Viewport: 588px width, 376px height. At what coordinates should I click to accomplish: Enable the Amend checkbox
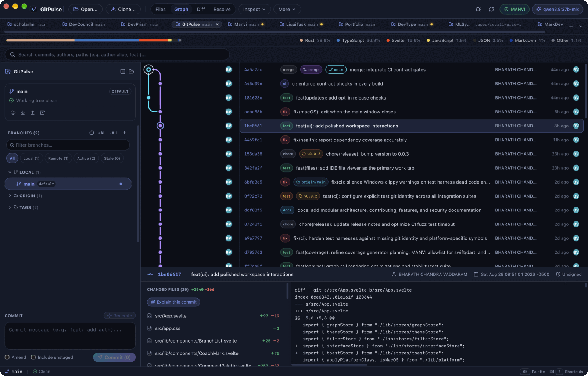7,357
